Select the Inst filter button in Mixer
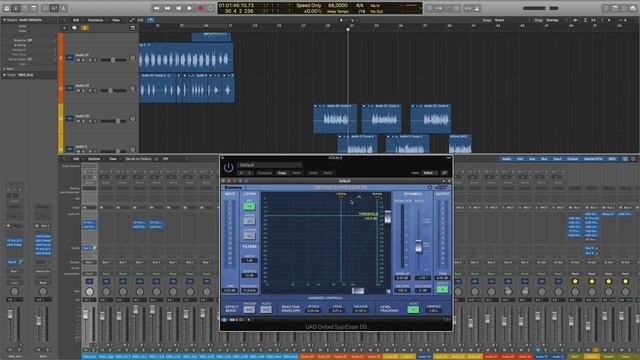This screenshot has width=640, height=360. coord(520,159)
